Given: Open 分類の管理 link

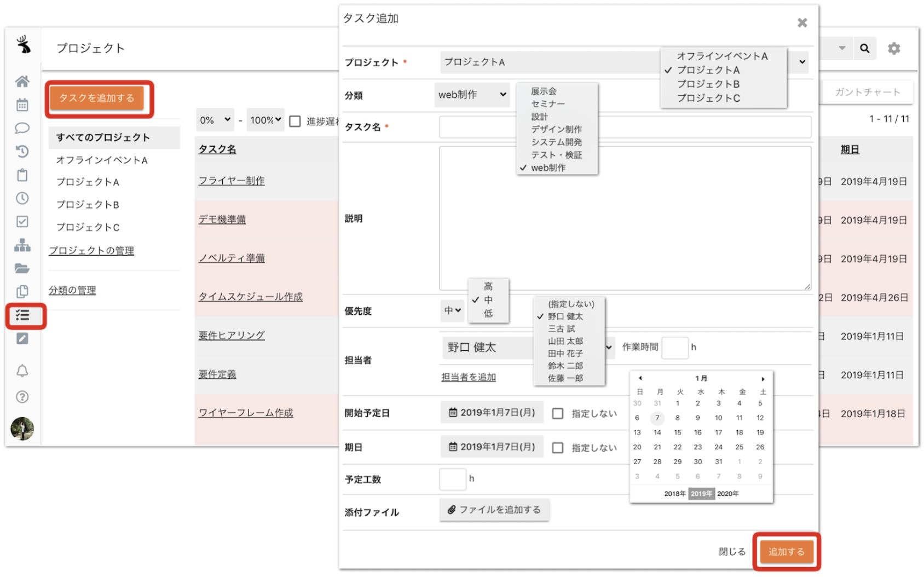Looking at the screenshot, I should coord(72,290).
